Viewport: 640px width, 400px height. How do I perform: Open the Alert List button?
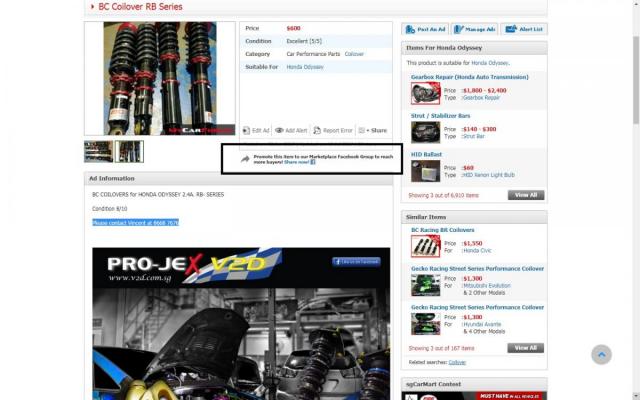pos(523,30)
